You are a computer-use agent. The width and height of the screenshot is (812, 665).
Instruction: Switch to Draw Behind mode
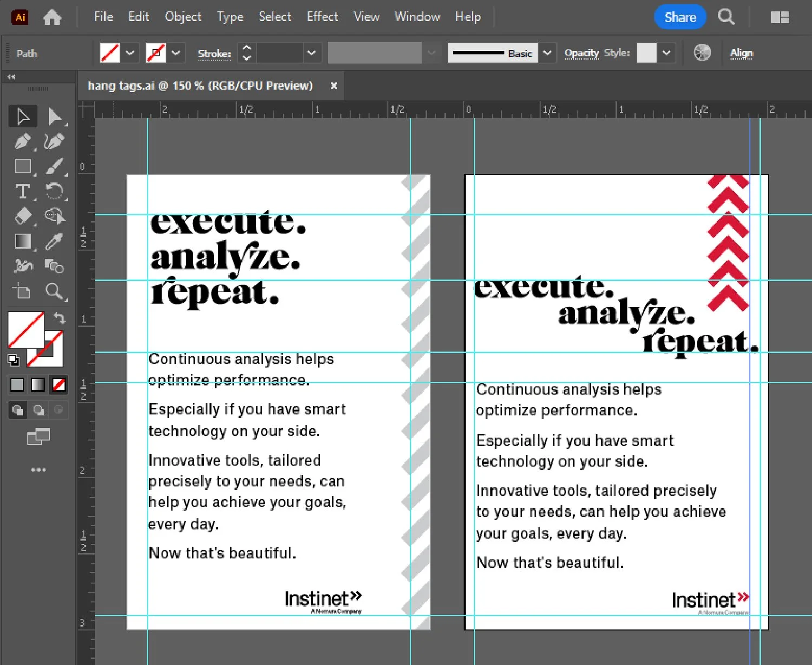[38, 410]
